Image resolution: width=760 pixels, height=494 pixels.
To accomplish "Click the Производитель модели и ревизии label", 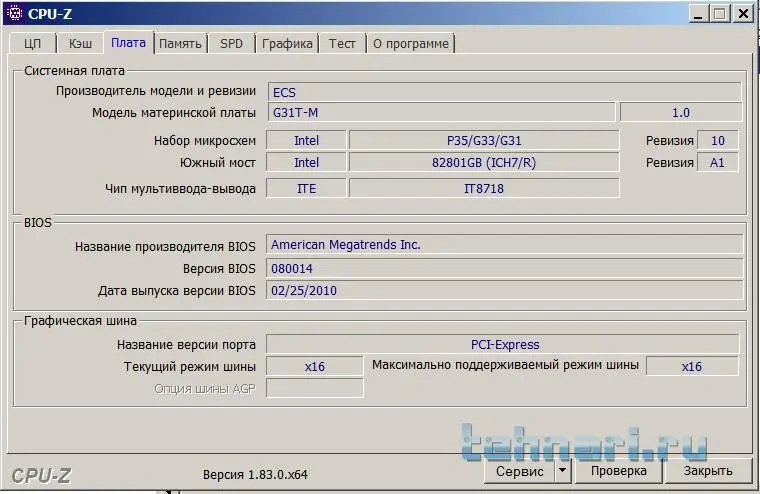I will point(156,91).
